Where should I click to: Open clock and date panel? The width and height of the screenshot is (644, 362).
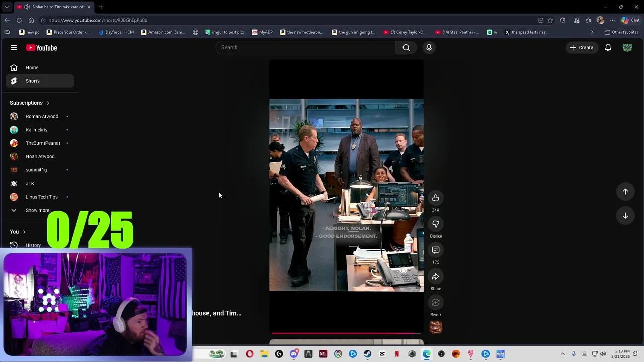[622, 354]
